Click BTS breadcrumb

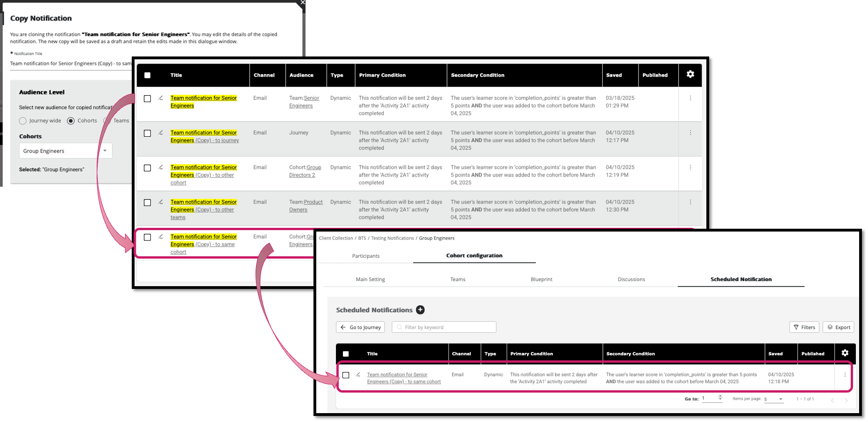[x=362, y=238]
